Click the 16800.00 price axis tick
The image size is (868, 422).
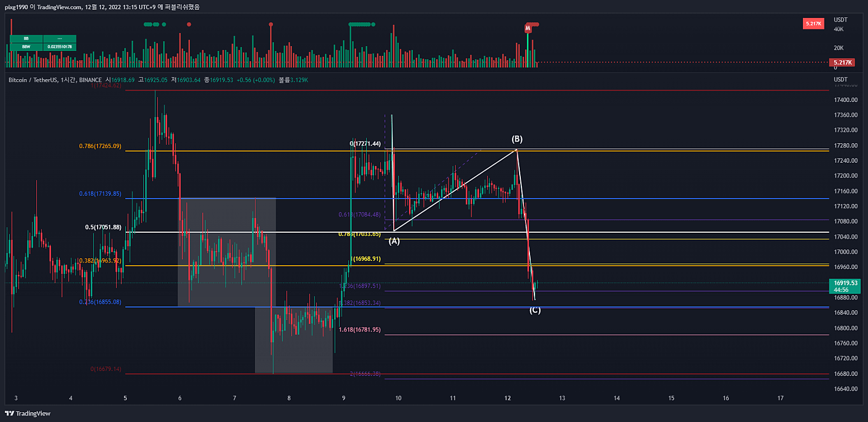click(x=846, y=328)
